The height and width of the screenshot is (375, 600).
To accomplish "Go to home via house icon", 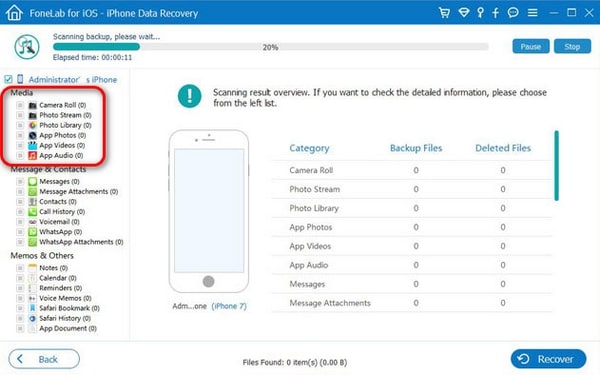I will [x=14, y=13].
